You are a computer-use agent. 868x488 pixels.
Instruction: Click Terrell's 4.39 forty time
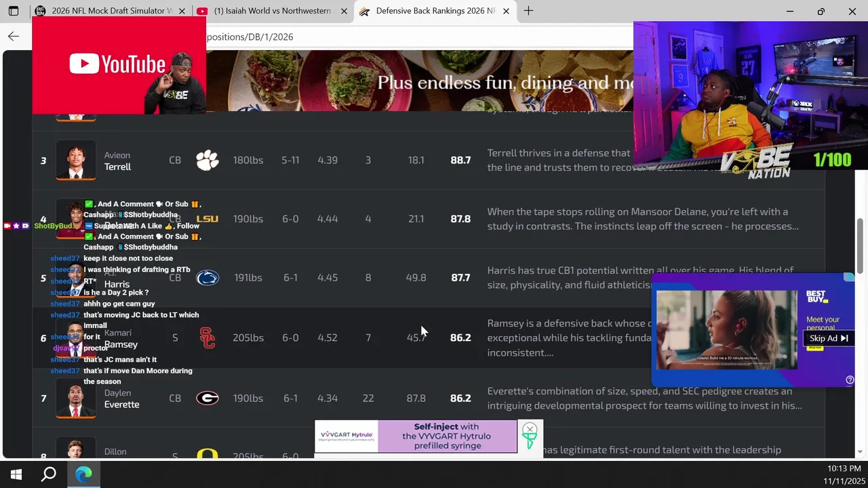pos(328,160)
